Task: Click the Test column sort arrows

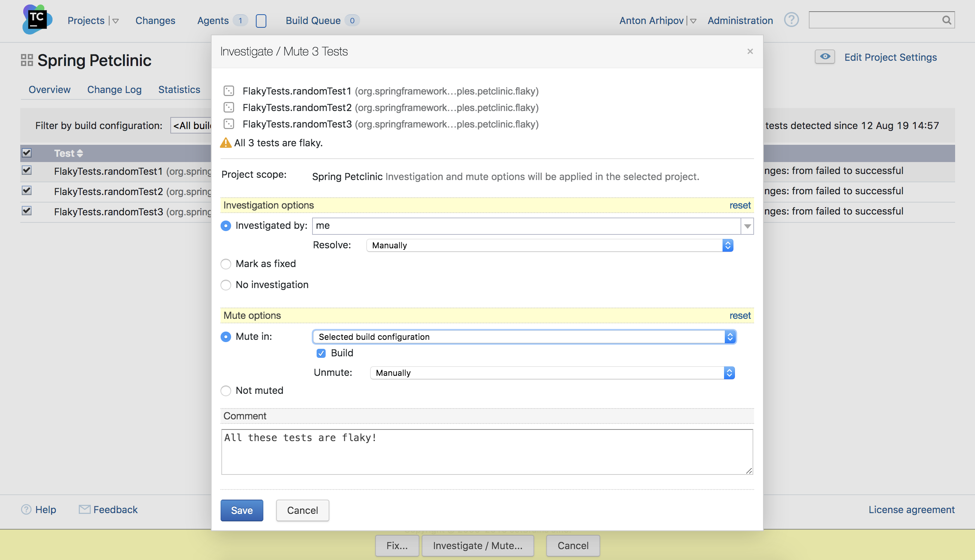Action: click(80, 153)
